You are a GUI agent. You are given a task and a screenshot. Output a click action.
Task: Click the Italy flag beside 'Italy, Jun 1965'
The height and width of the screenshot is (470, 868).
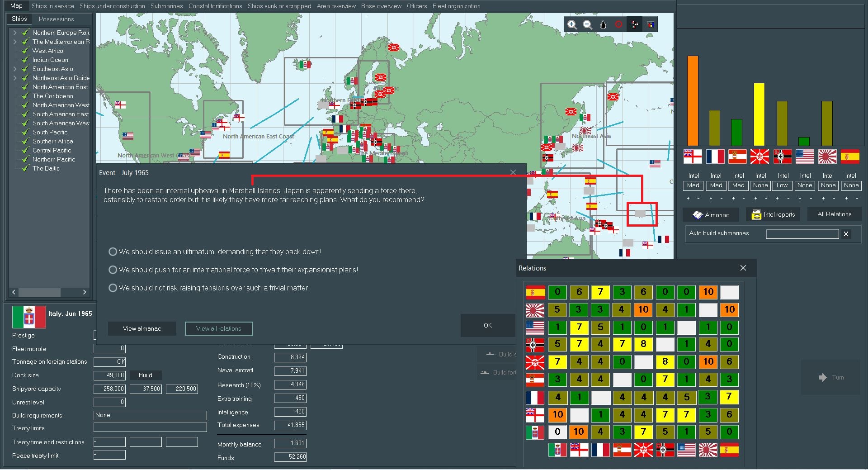pos(29,317)
